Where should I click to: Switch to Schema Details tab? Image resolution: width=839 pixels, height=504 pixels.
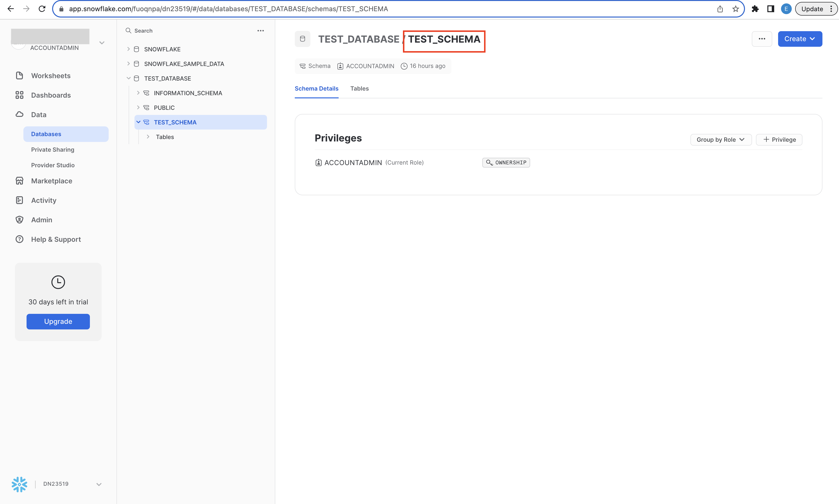pyautogui.click(x=316, y=89)
